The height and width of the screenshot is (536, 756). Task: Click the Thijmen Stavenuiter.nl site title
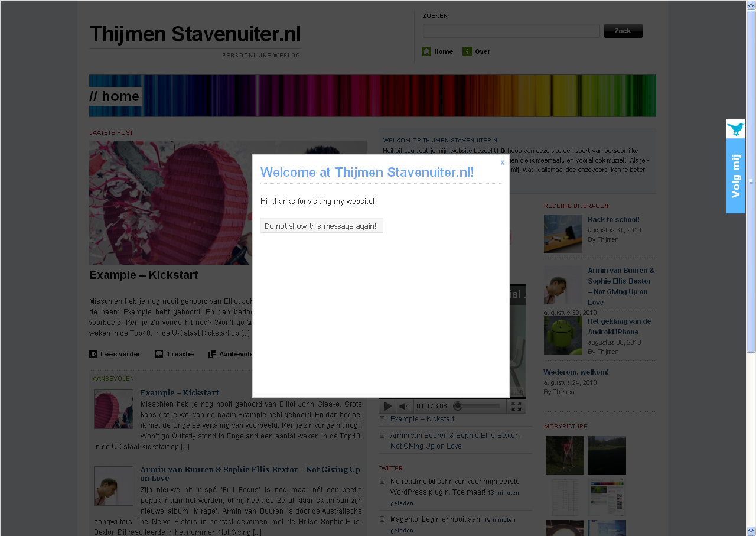coord(195,34)
